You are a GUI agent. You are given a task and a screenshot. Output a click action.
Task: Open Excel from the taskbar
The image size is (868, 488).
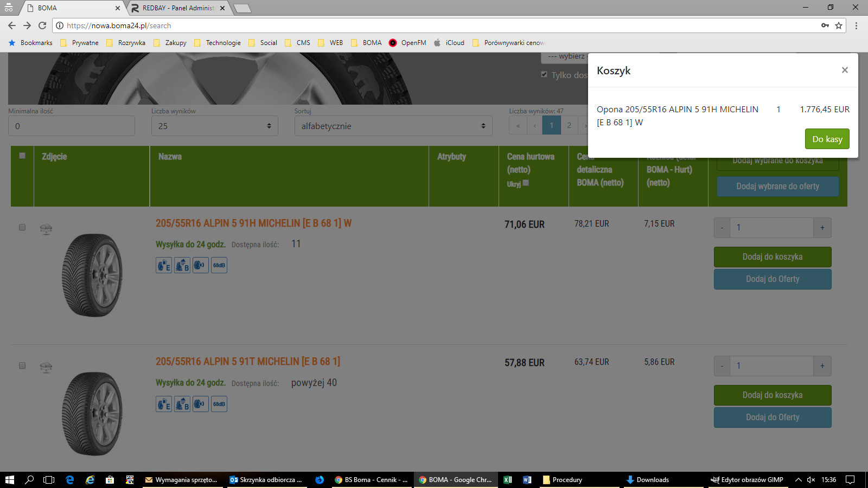[x=508, y=480]
